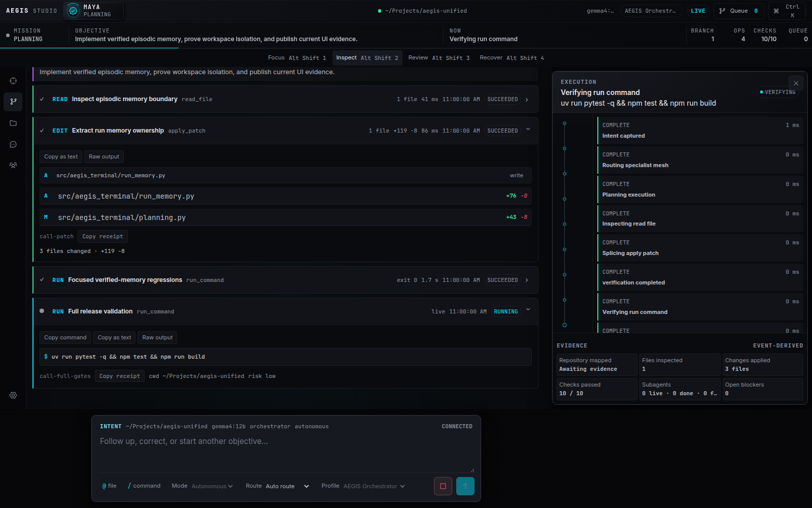Click the Routing specialist mesh timeline event
The image size is (812, 508).
pyautogui.click(x=700, y=160)
